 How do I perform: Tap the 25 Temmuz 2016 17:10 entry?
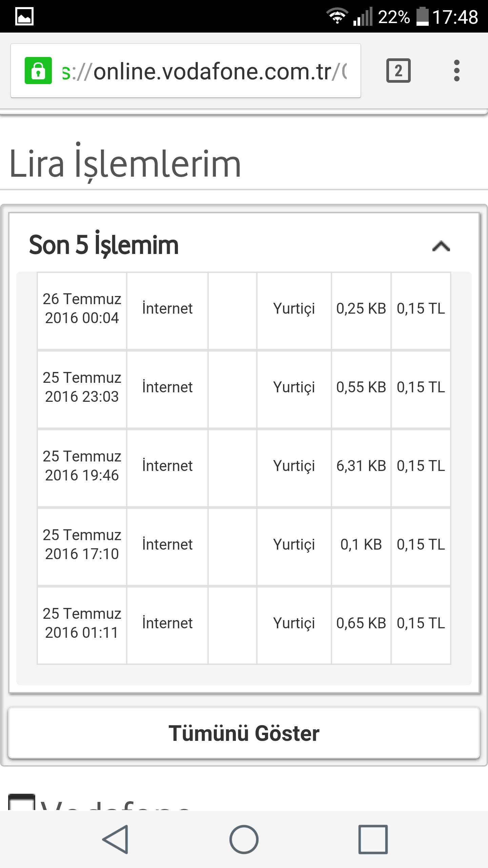[x=82, y=545]
